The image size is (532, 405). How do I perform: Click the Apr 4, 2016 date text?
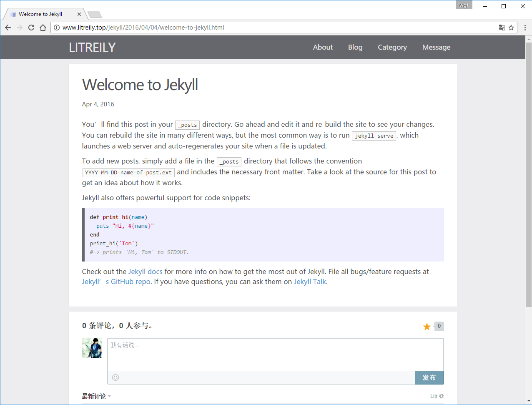click(98, 104)
